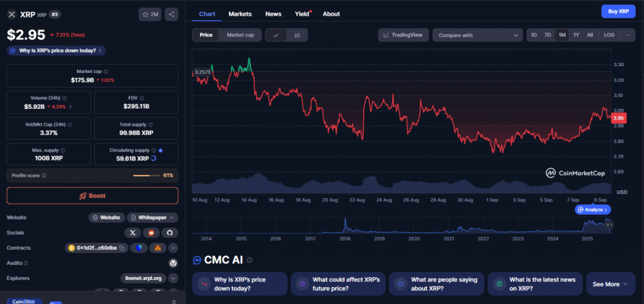Click the Trust Wallet shield icon

140,248
